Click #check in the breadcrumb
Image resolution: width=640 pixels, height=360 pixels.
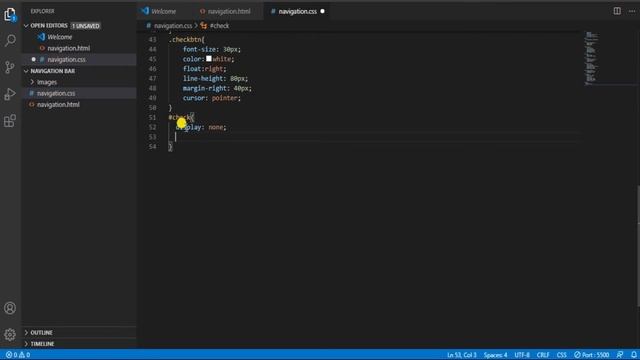[x=219, y=26]
